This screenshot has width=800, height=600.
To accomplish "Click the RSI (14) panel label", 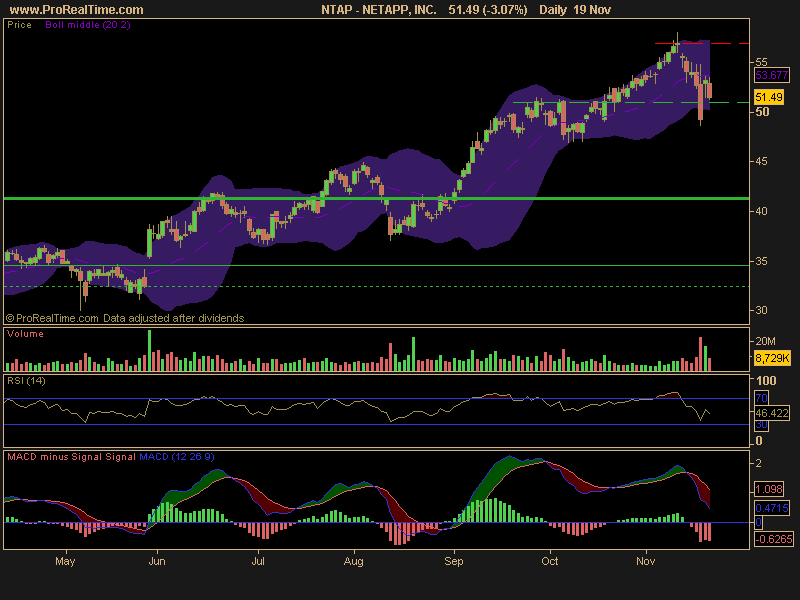I will click(x=26, y=381).
